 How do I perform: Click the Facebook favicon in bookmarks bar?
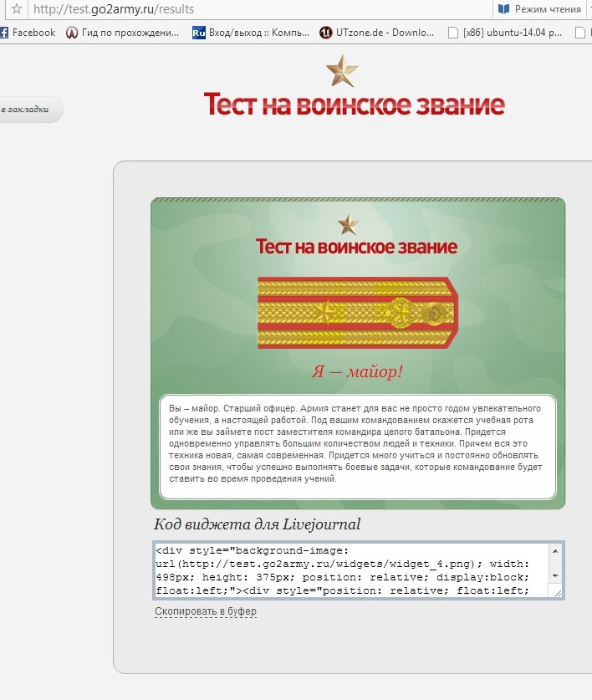pos(4,33)
